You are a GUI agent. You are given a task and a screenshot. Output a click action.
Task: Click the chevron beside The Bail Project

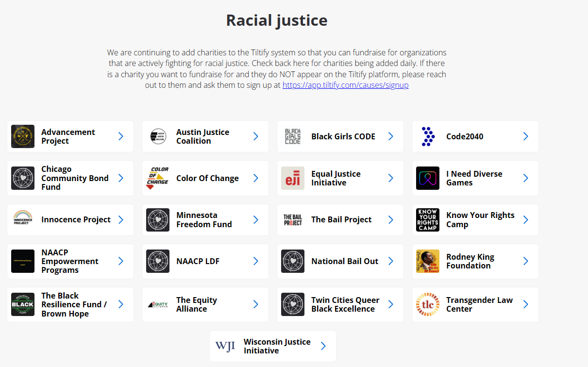[x=391, y=220]
